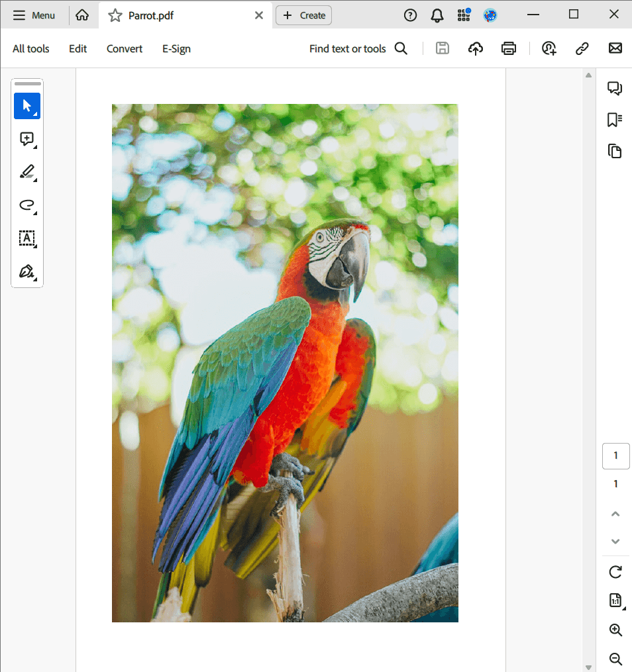
Task: Show the Bookmarks panel
Action: tap(615, 119)
